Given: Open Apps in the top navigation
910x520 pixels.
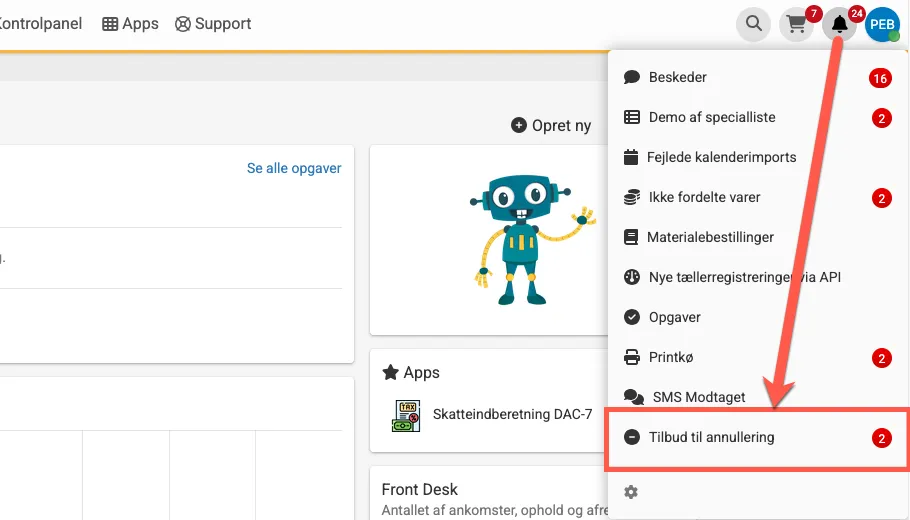Looking at the screenshot, I should coord(130,24).
